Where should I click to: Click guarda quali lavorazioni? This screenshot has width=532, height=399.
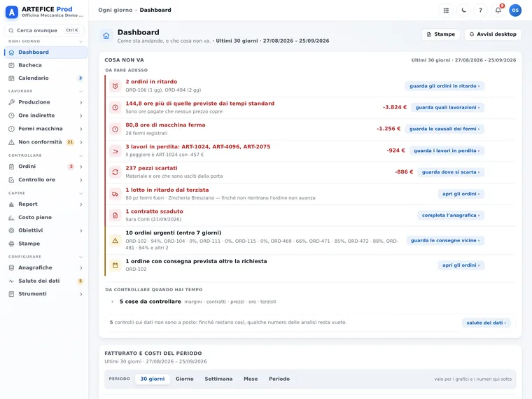[x=447, y=108]
